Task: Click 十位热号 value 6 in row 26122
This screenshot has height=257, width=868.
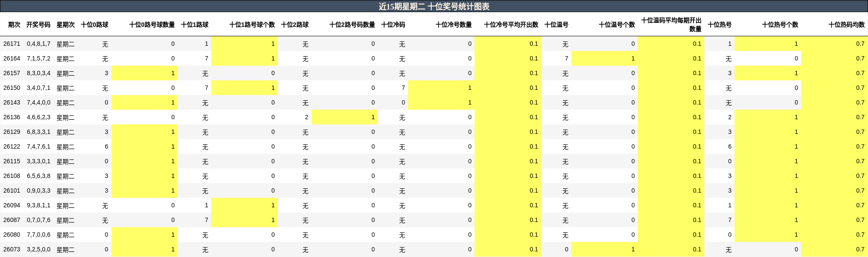Action: pyautogui.click(x=730, y=146)
